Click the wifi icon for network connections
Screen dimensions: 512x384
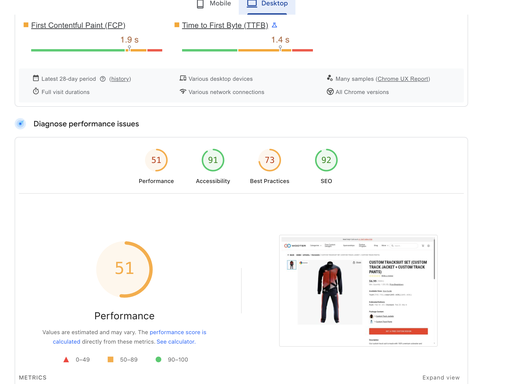(x=183, y=91)
